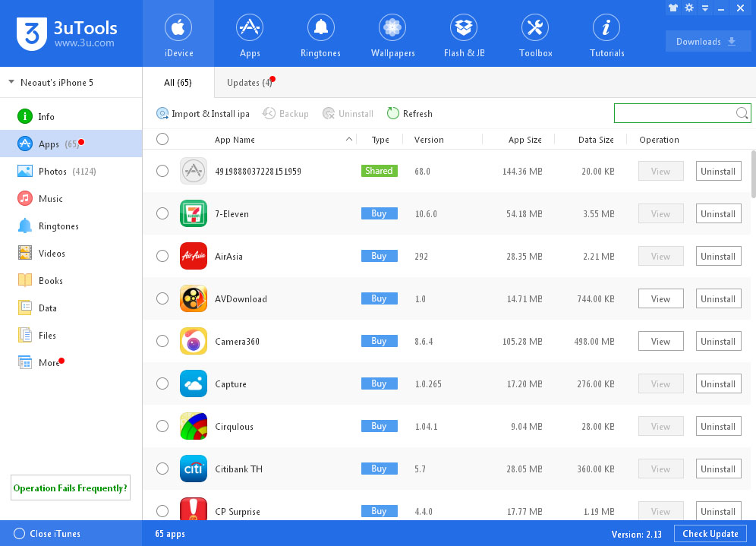Sort by Version column header
The height and width of the screenshot is (546, 756).
click(429, 140)
